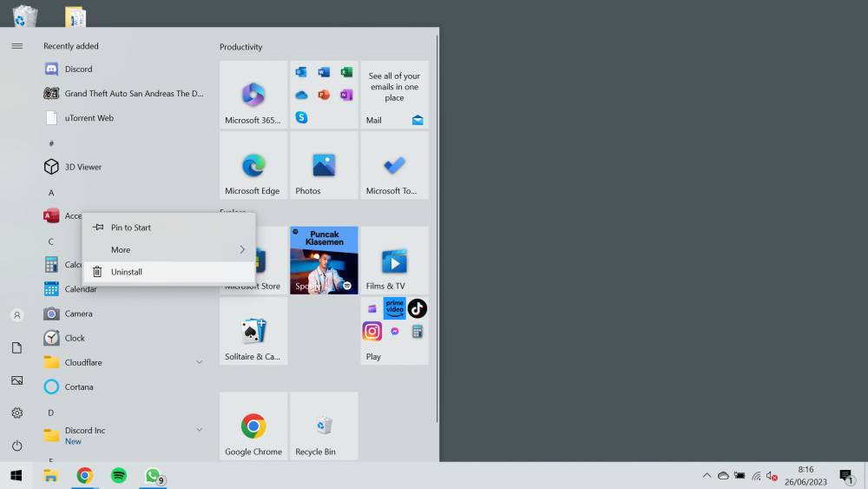Click the Productivity group heading

240,47
